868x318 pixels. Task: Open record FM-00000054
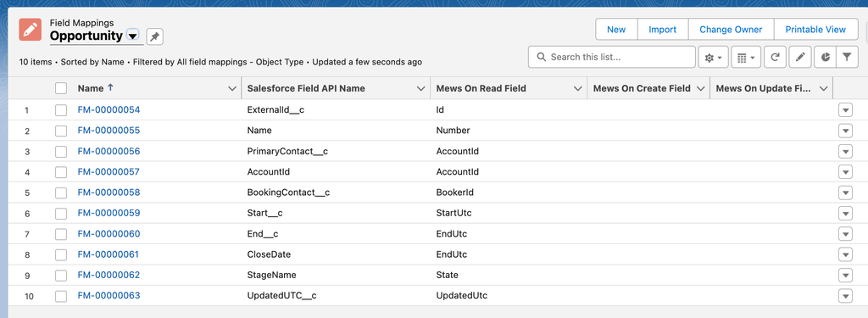(109, 109)
